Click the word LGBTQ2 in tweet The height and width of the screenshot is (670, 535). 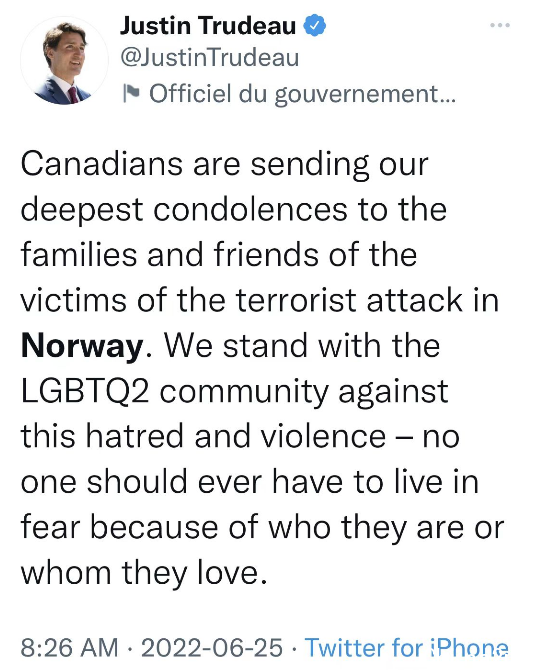(85, 391)
